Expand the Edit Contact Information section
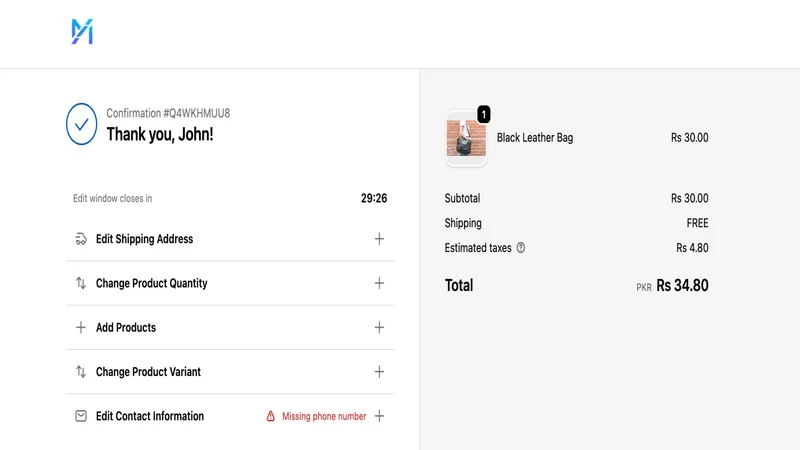 379,416
